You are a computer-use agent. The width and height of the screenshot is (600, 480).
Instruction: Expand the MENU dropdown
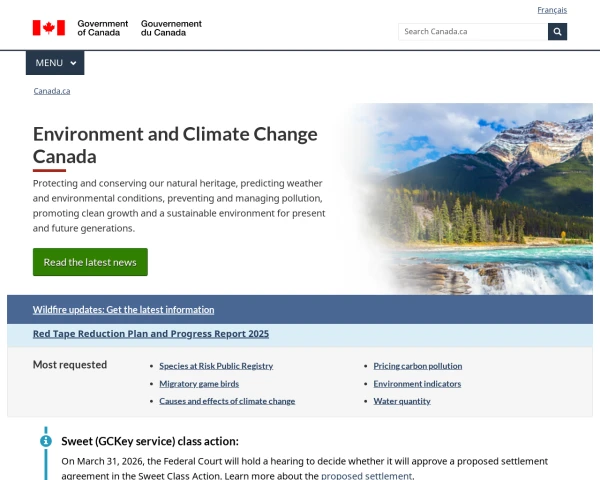55,63
